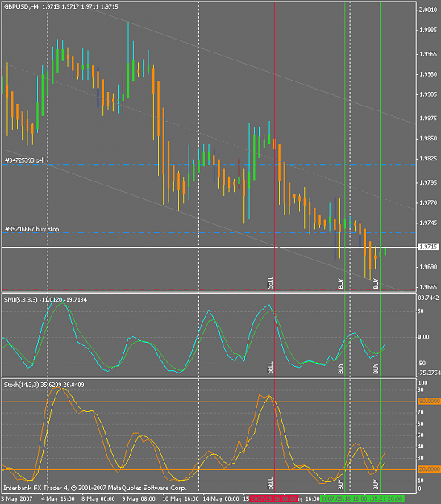Click the 4 May 16:00 time label
The height and width of the screenshot is (504, 441).
58,499
